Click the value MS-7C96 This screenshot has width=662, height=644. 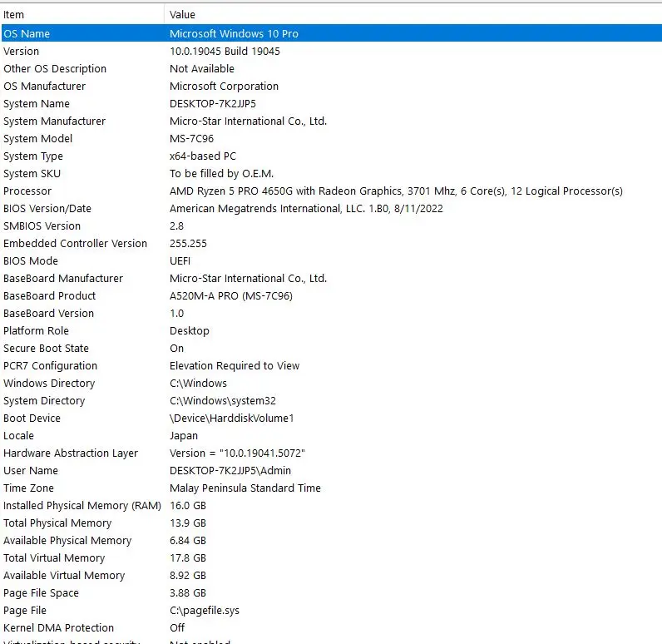[x=191, y=138]
